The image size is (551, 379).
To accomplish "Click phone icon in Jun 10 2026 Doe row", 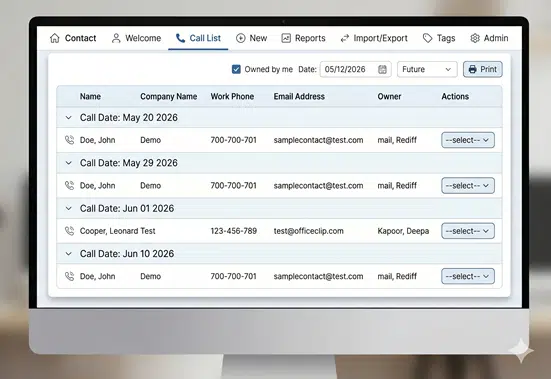I will coord(70,276).
